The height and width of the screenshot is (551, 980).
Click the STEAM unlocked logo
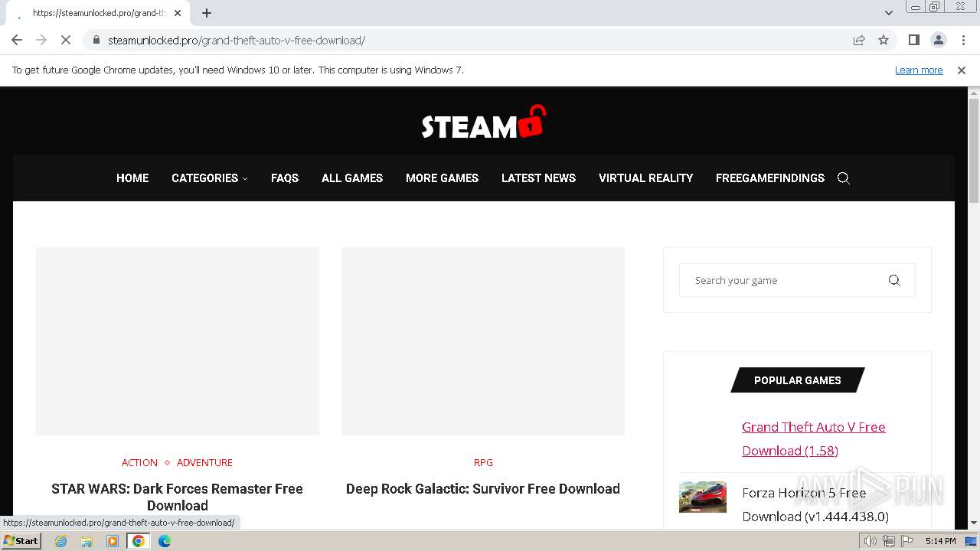tap(484, 122)
